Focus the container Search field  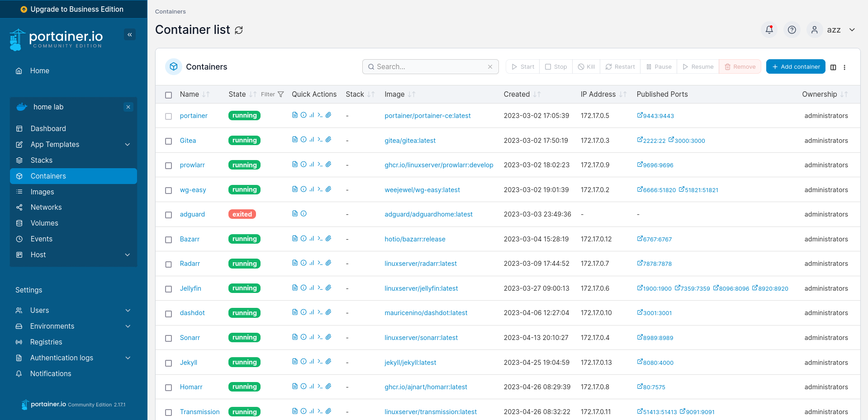[x=430, y=67]
